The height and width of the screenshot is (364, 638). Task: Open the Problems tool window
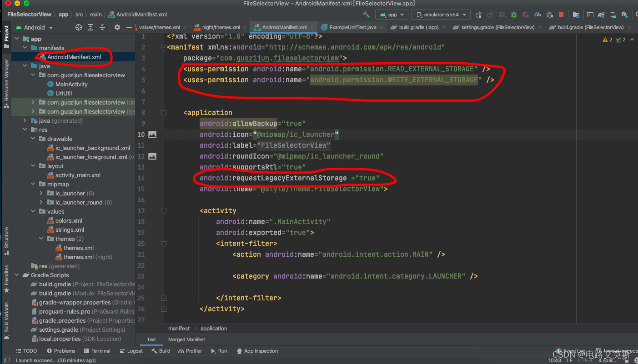click(x=61, y=351)
